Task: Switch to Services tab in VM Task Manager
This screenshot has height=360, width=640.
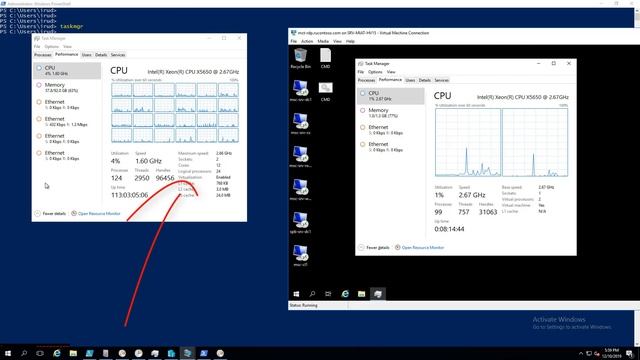Action: (x=441, y=80)
